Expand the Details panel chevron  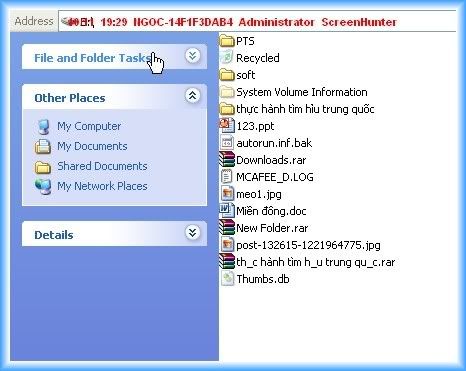[x=193, y=233]
